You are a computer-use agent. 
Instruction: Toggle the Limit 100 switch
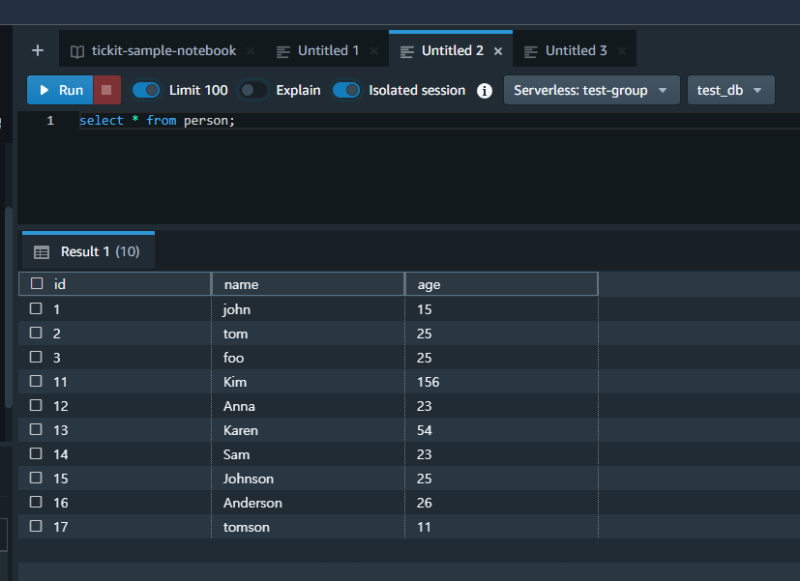click(146, 90)
